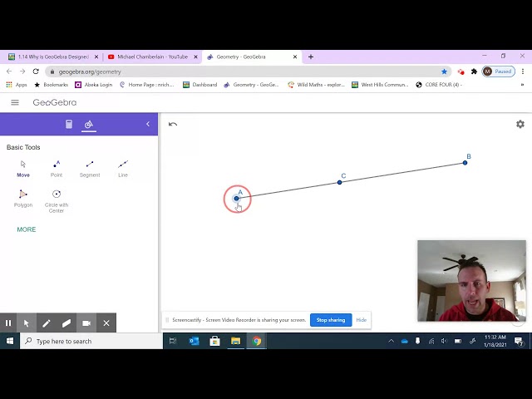Open the West Hills Commun bookmark

pyautogui.click(x=380, y=85)
